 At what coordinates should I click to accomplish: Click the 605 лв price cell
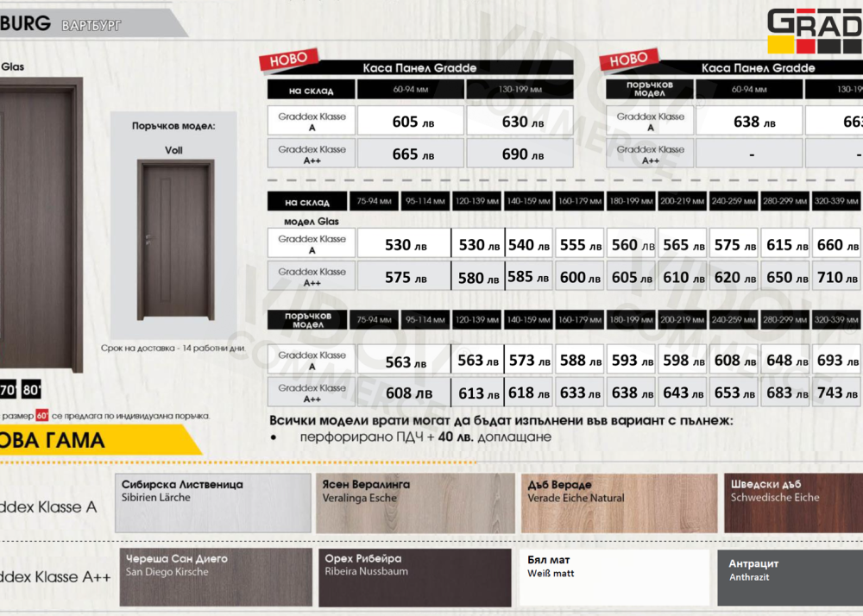tap(411, 122)
